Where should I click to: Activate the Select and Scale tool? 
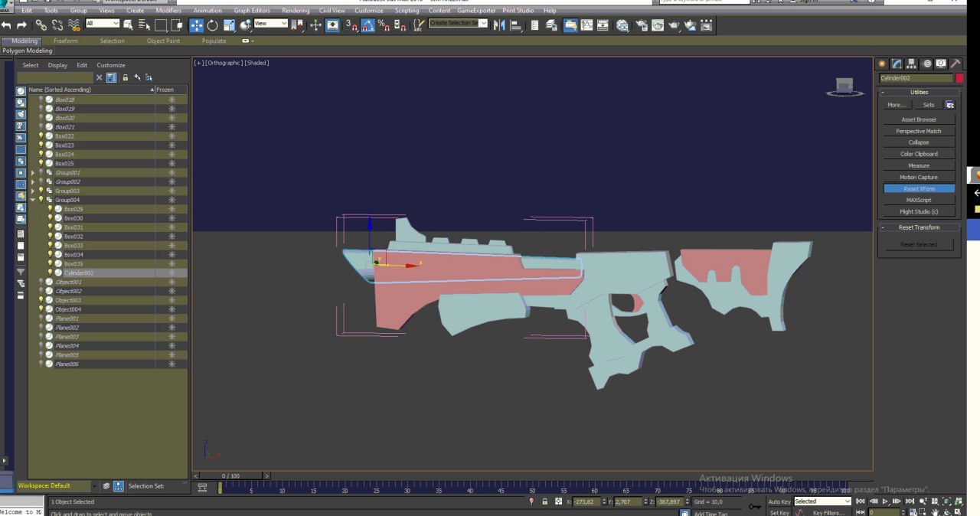tap(229, 25)
